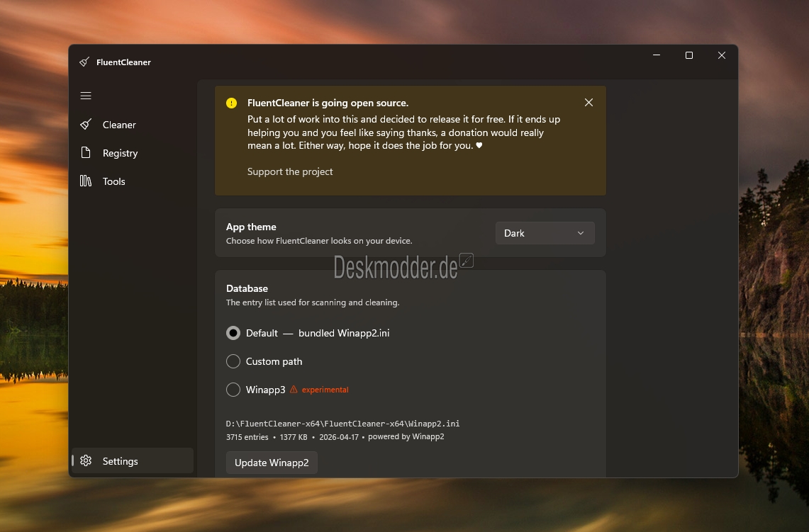Click the Tools library icon
This screenshot has height=532, width=809.
[86, 181]
